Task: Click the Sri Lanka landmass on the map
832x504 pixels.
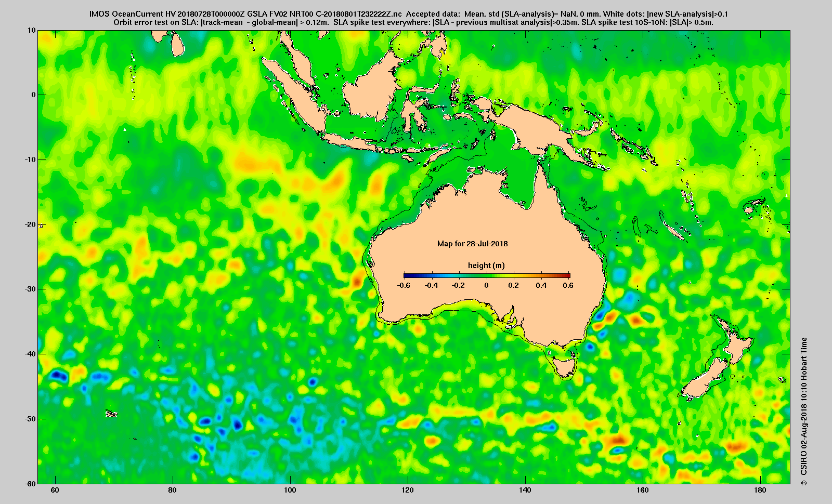Action: pyautogui.click(x=177, y=46)
